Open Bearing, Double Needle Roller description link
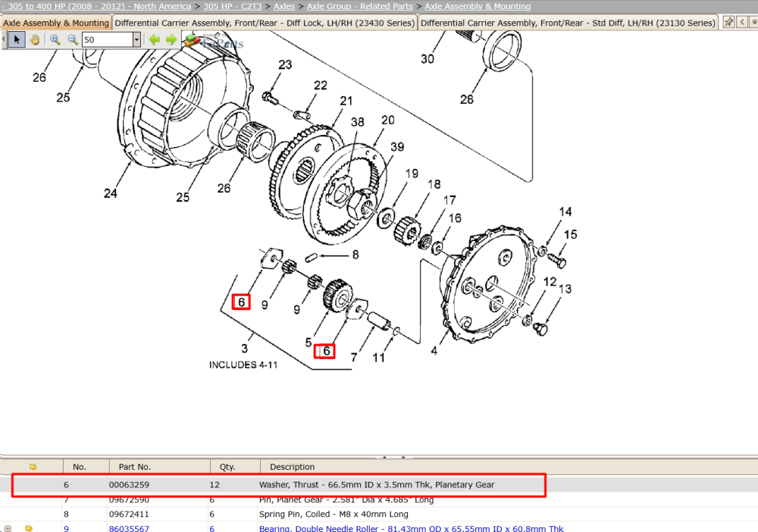This screenshot has width=758, height=532. coord(412,529)
